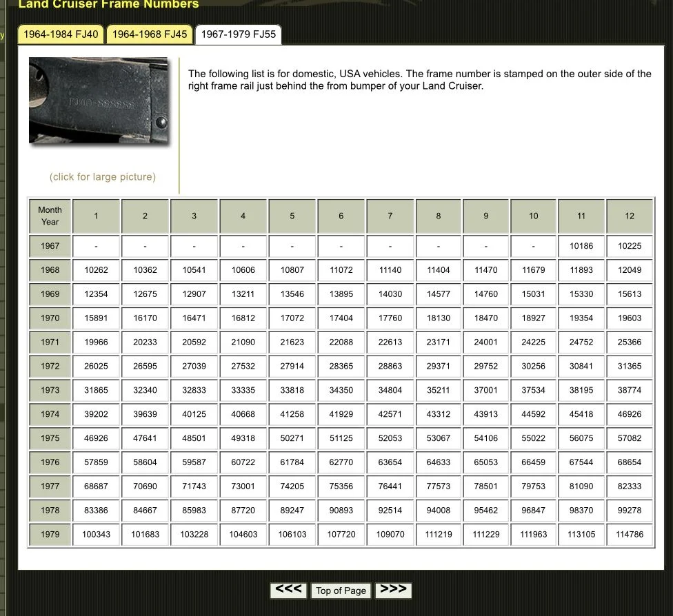This screenshot has width=673, height=616.
Task: Switch to the 1964-1984 FJ40 tab
Action: 61,34
